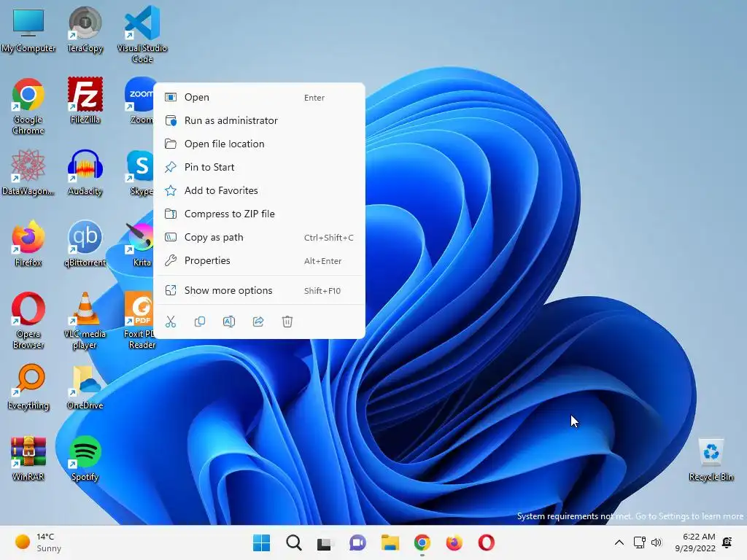Select the Audacity desktop shortcut

85,172
